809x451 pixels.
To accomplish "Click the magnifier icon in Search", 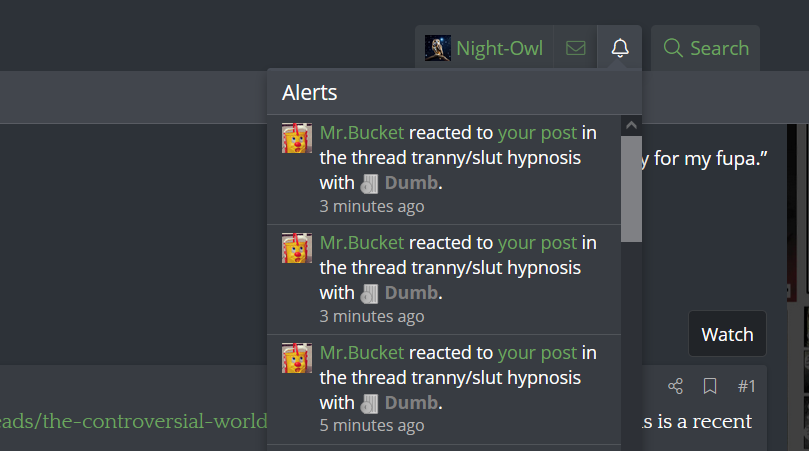I will (x=673, y=48).
